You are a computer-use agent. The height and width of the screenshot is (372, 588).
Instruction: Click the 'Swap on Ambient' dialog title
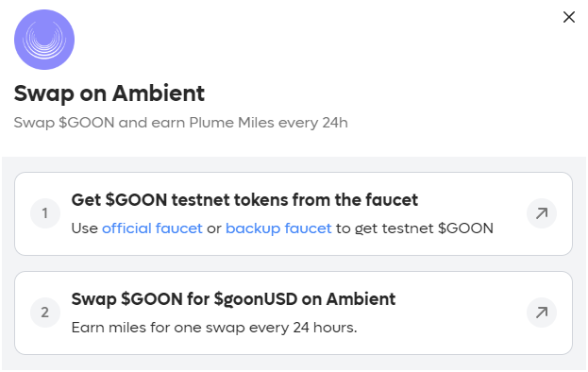[109, 93]
